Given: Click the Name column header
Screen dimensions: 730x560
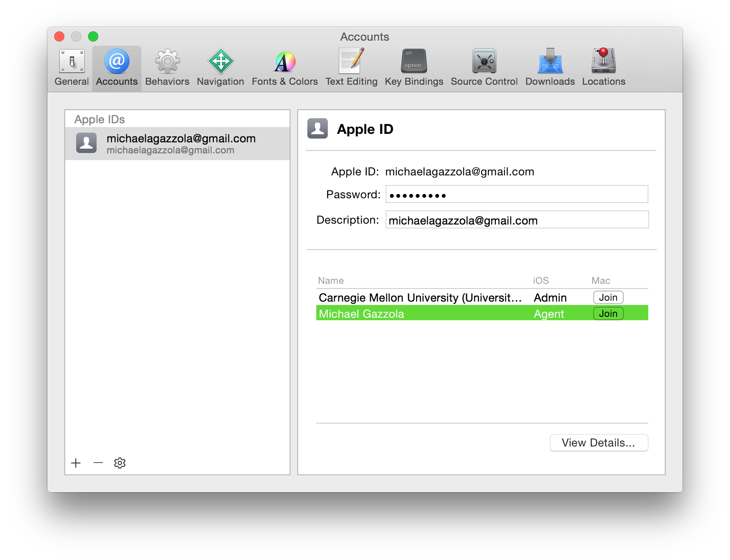Looking at the screenshot, I should (331, 280).
